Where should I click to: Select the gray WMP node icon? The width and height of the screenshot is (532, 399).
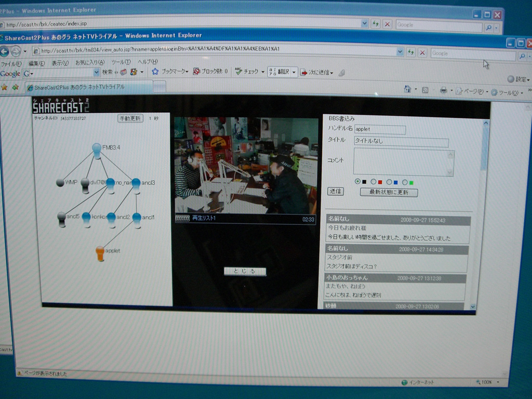click(x=60, y=182)
